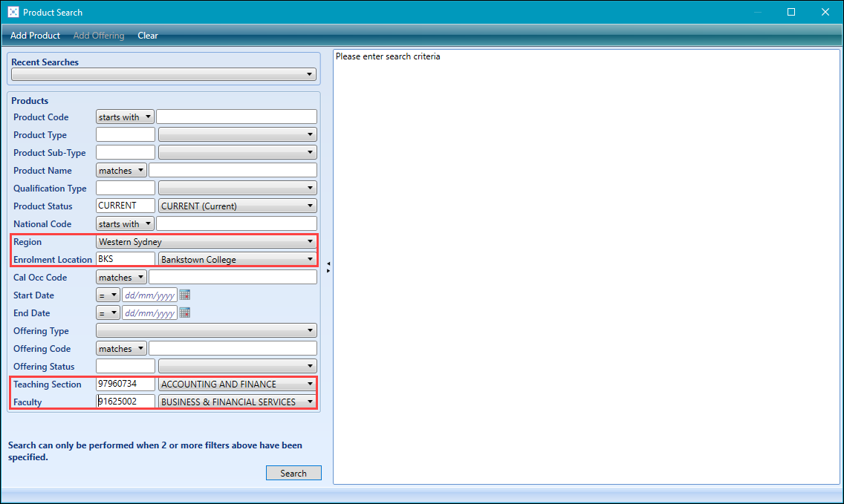
Task: Click the Offering Code text field
Action: tap(233, 348)
